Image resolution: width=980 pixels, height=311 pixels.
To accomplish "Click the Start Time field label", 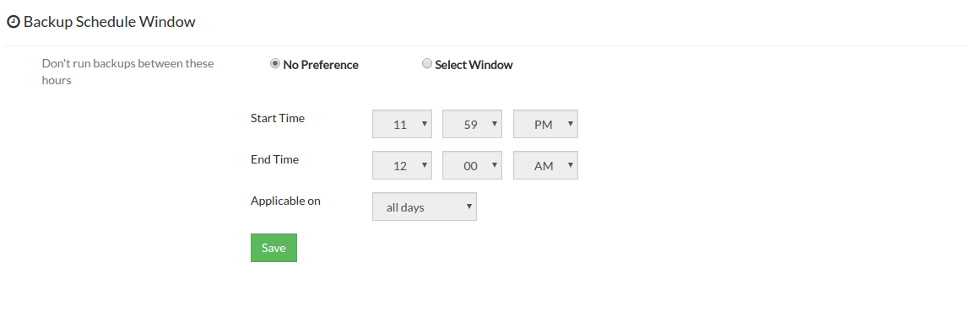I will point(278,118).
